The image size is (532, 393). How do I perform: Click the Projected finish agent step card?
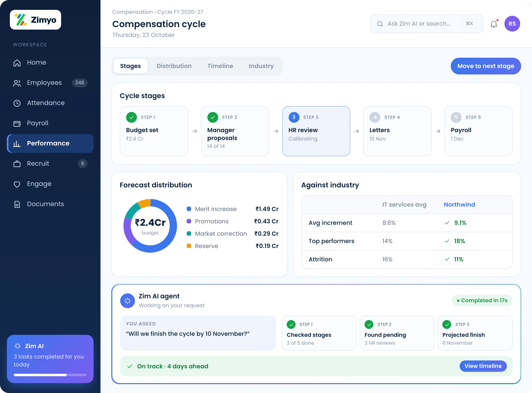475,333
